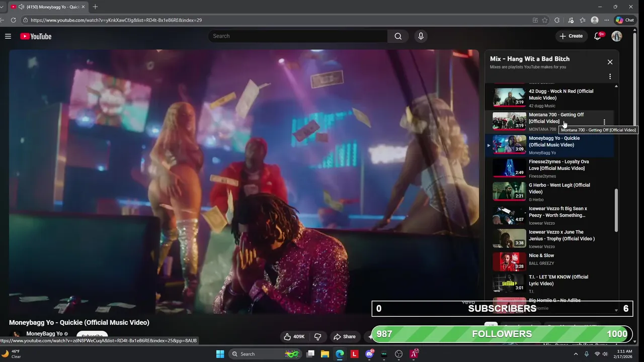644x362 pixels.
Task: Close the Moneybagg Yo browser tab
Action: click(x=84, y=7)
